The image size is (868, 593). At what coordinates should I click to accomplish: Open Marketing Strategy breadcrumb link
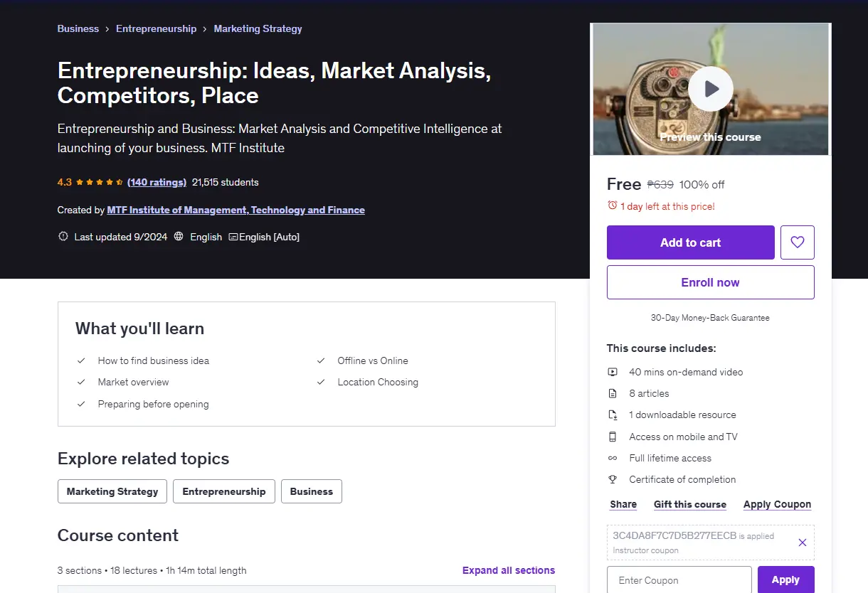point(258,28)
